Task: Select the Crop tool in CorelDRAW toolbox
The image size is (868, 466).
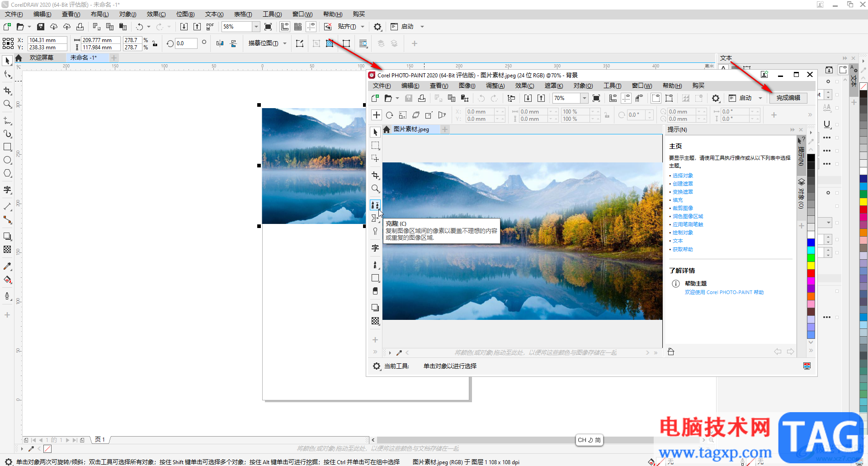Action: (7, 91)
